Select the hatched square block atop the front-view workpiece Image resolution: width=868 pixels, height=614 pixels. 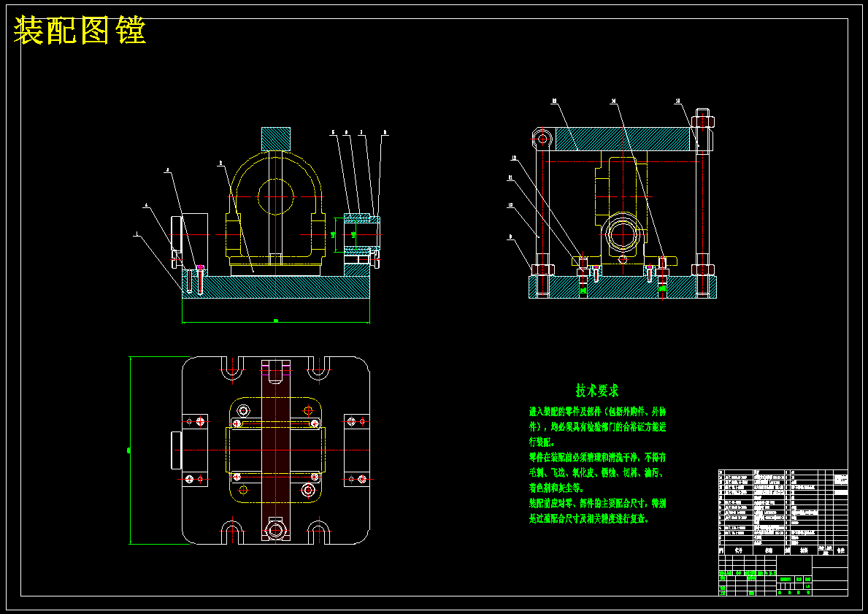tap(276, 139)
